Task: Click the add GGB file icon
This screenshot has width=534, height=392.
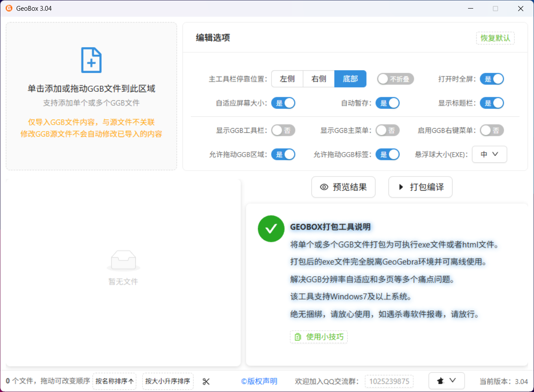Action: [x=91, y=60]
